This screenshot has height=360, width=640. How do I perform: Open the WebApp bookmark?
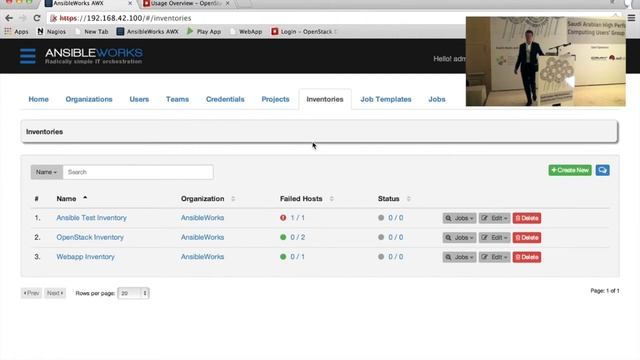click(x=246, y=31)
